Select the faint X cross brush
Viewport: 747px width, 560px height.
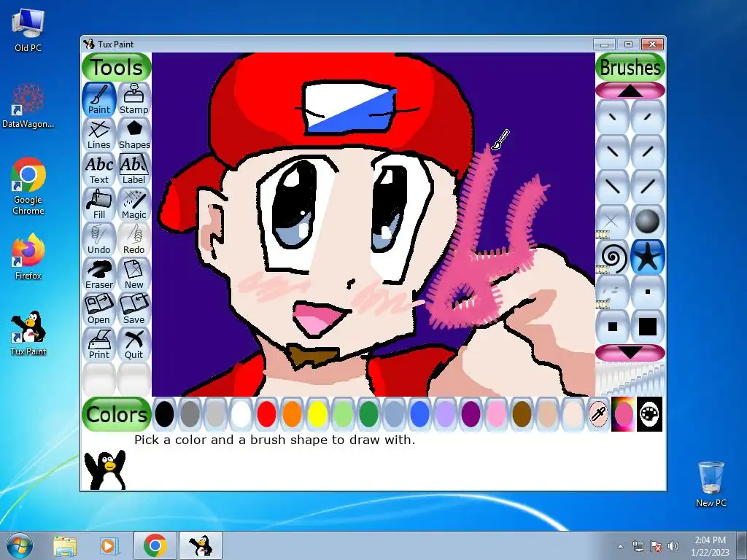pyautogui.click(x=613, y=222)
